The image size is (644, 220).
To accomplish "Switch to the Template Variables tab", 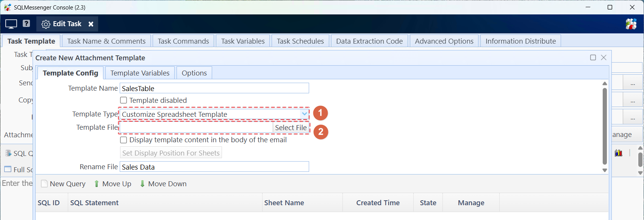I will point(140,73).
